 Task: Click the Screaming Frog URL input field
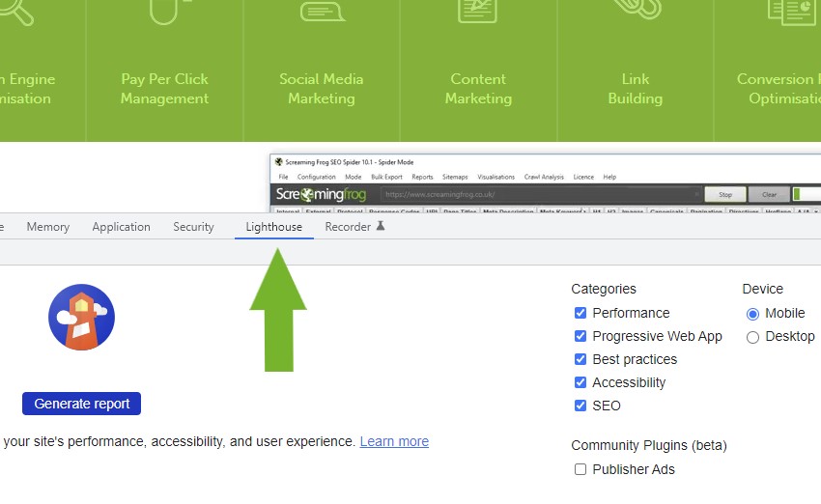(x=536, y=194)
